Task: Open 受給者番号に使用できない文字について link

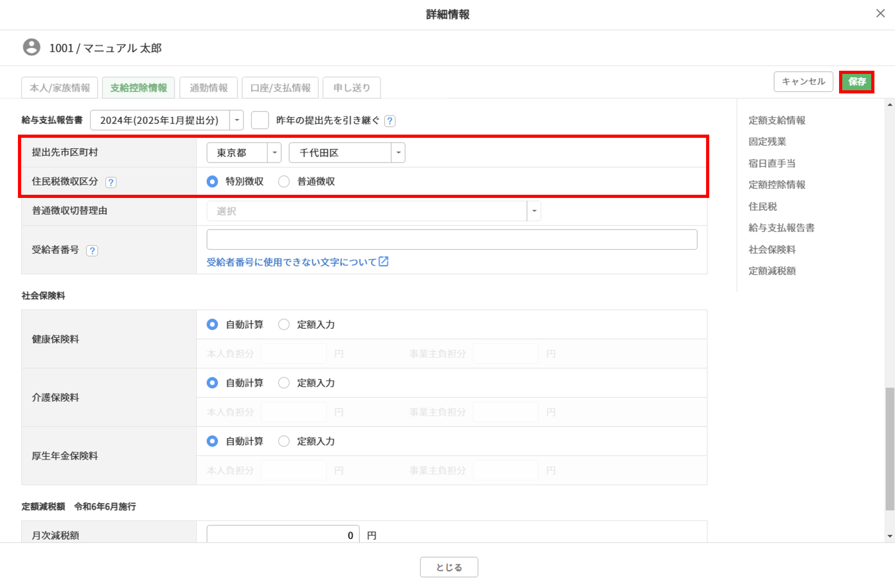Action: click(x=298, y=262)
